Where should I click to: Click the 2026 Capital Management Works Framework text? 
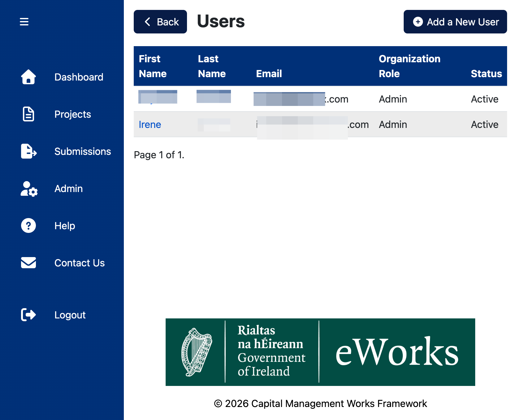coord(320,404)
